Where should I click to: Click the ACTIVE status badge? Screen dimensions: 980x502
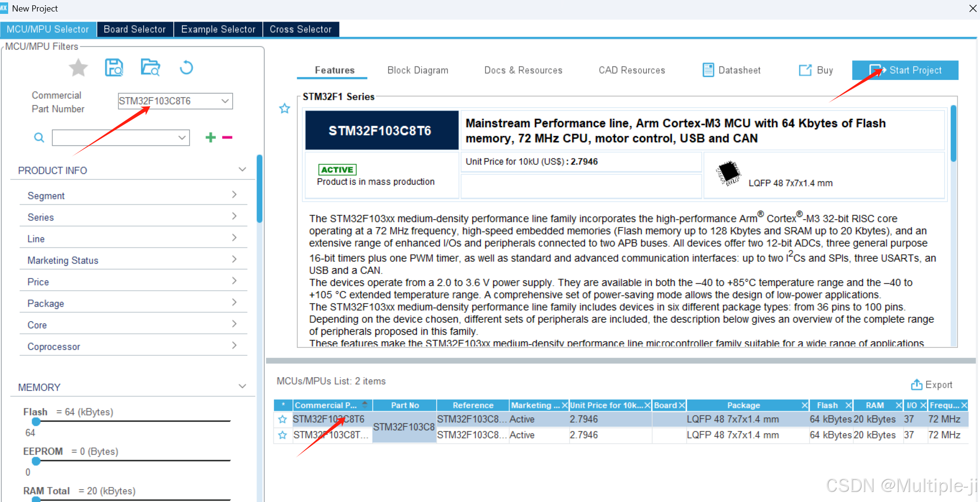(338, 169)
